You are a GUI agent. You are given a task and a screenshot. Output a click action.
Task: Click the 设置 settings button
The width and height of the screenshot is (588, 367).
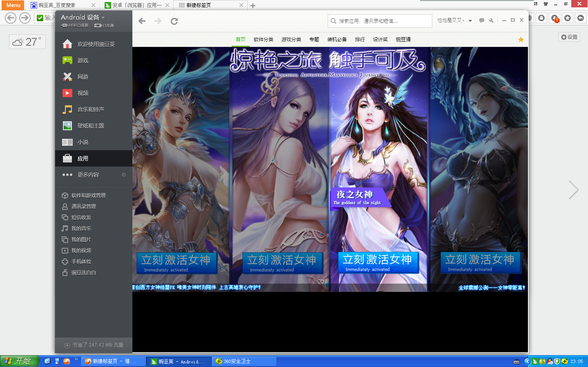coord(569,37)
